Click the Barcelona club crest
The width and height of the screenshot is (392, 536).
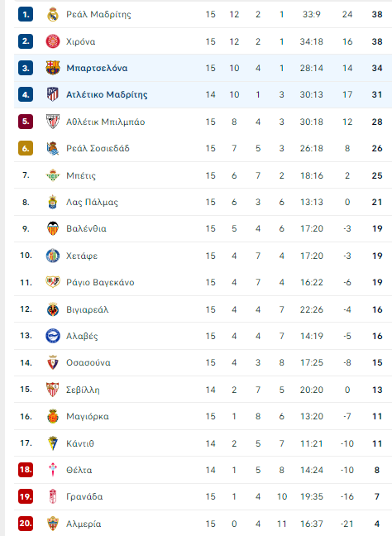[x=53, y=68]
